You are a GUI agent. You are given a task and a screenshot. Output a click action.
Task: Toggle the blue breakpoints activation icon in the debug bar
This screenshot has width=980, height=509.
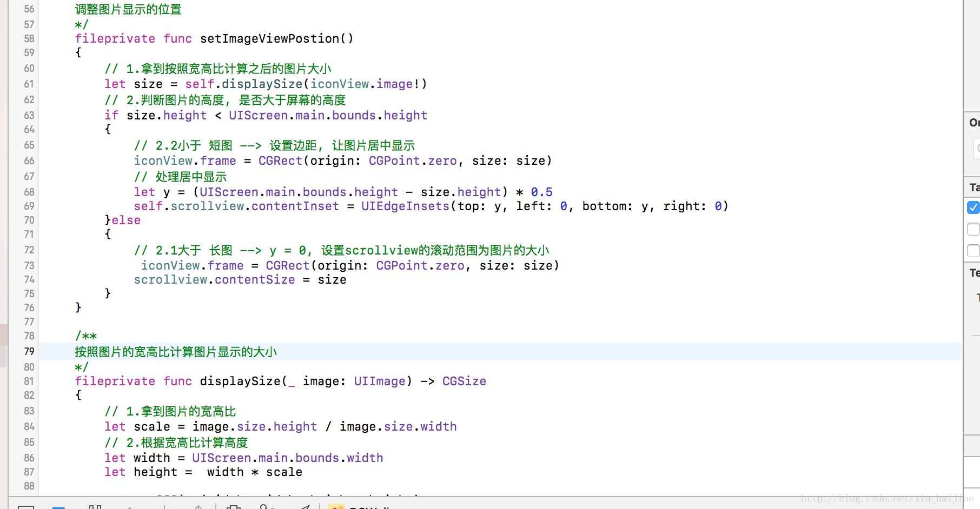pos(58,507)
